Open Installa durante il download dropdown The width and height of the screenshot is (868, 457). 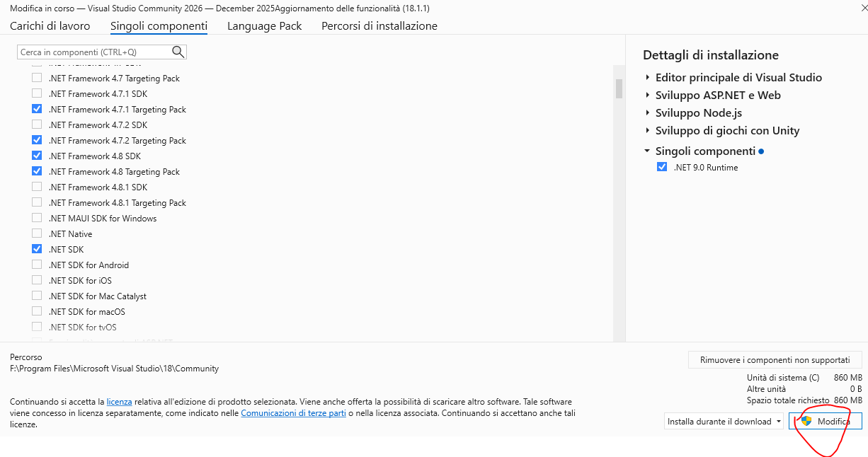pos(724,421)
